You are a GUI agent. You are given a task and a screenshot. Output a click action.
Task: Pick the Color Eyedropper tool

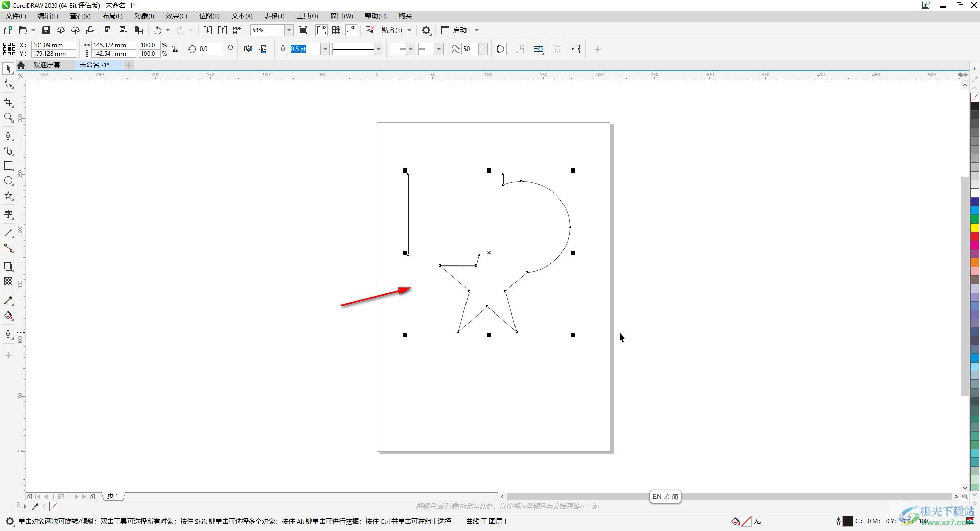coord(8,300)
